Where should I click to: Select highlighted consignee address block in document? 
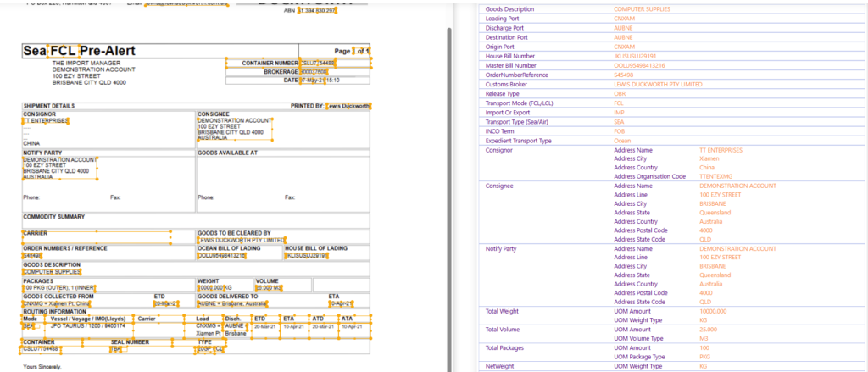point(235,129)
